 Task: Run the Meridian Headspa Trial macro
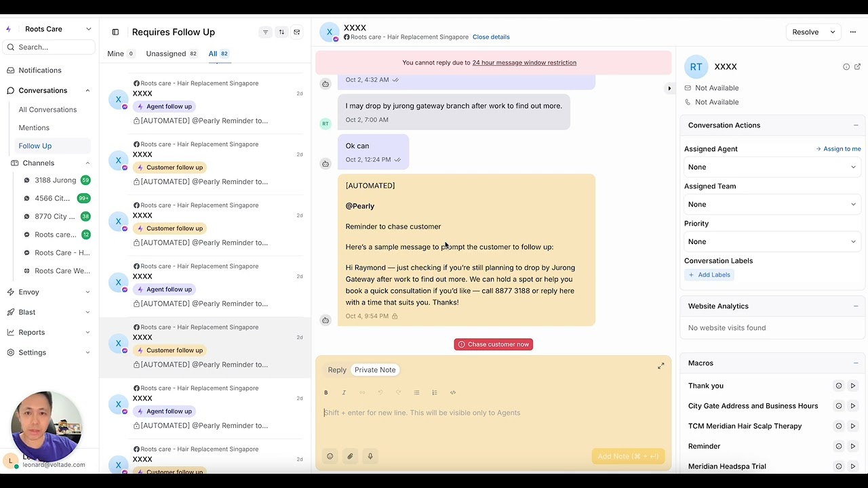(853, 466)
